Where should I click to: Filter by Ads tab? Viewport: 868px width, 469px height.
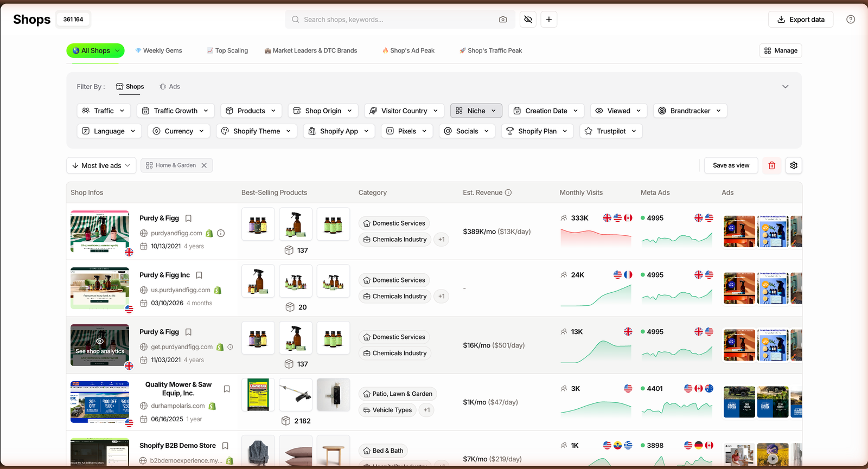(170, 87)
